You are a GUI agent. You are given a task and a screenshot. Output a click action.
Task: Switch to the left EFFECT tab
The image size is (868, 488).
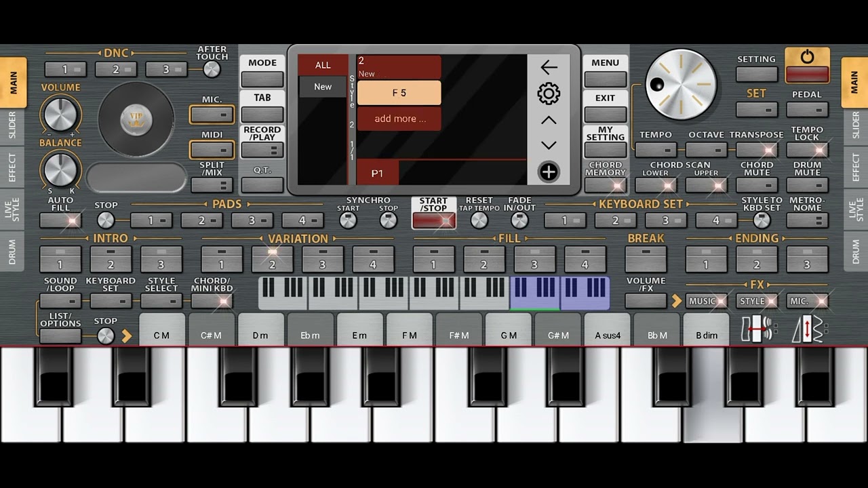point(13,167)
